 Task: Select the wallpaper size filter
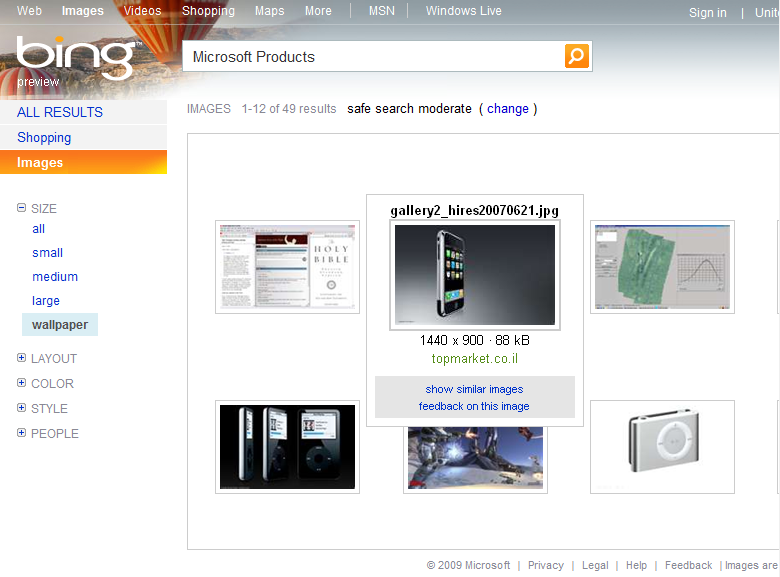[x=60, y=324]
